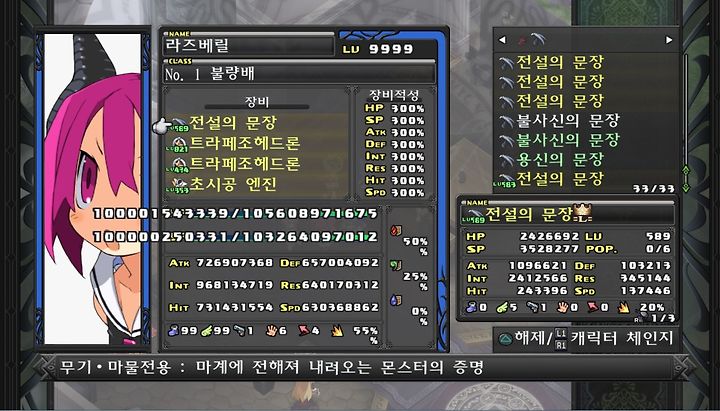Select the emblem category tab icon

tap(538, 39)
